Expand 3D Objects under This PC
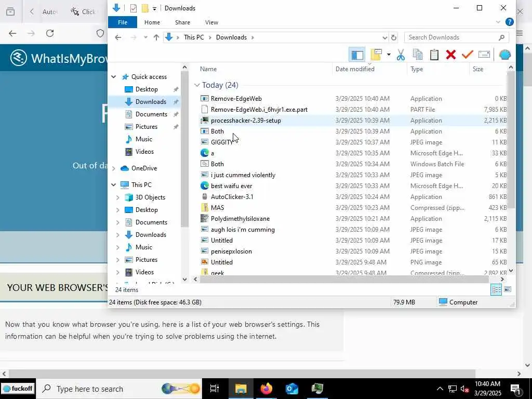Viewport: 532px width, 399px height. point(118,197)
